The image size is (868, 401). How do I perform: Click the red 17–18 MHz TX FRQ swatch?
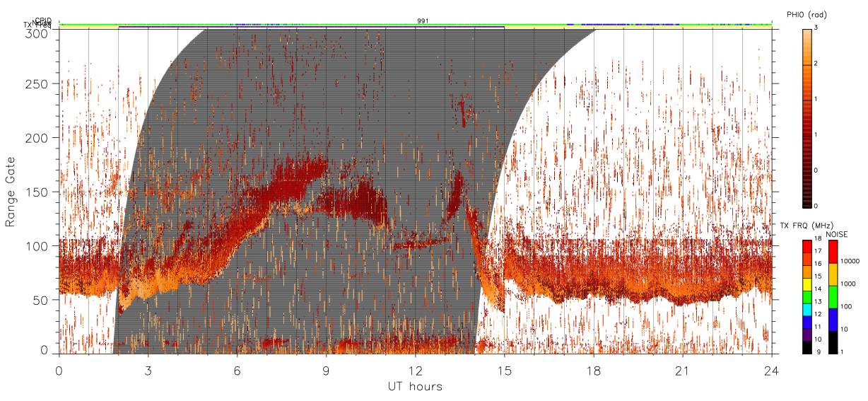coord(807,247)
